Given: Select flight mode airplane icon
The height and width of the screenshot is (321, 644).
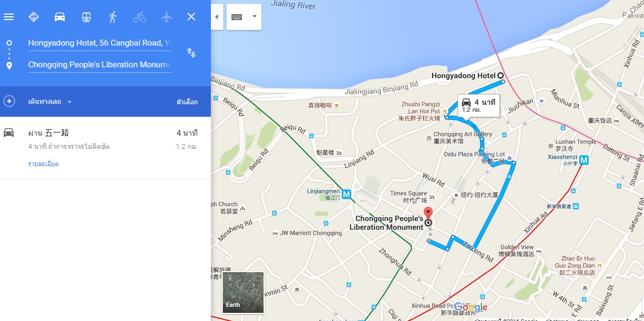Looking at the screenshot, I should (x=166, y=17).
